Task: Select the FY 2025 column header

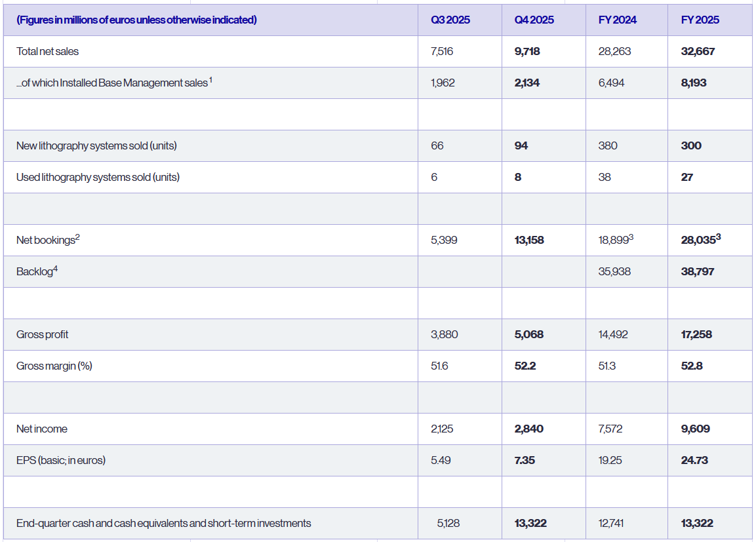Action: (700, 20)
